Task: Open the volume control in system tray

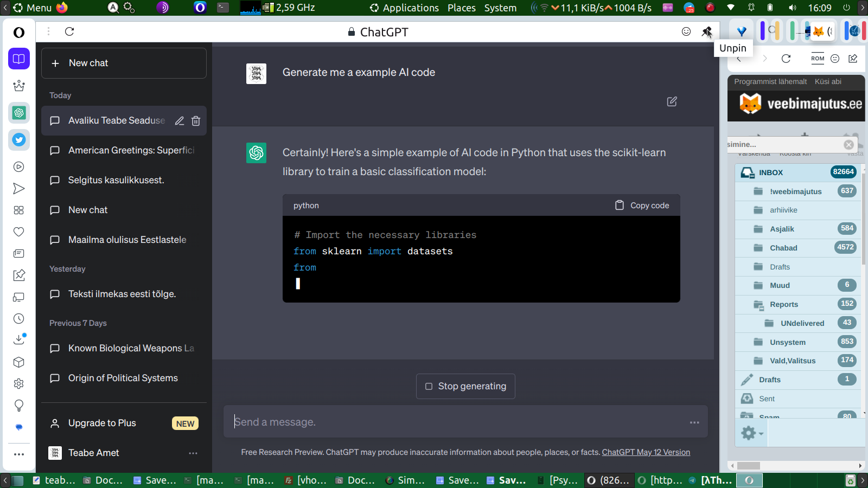Action: 793,8
